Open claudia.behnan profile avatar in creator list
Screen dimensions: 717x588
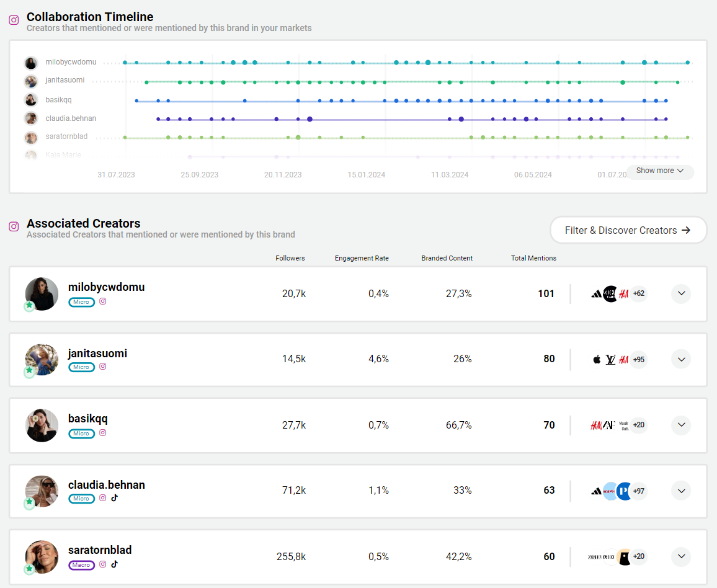tap(42, 491)
